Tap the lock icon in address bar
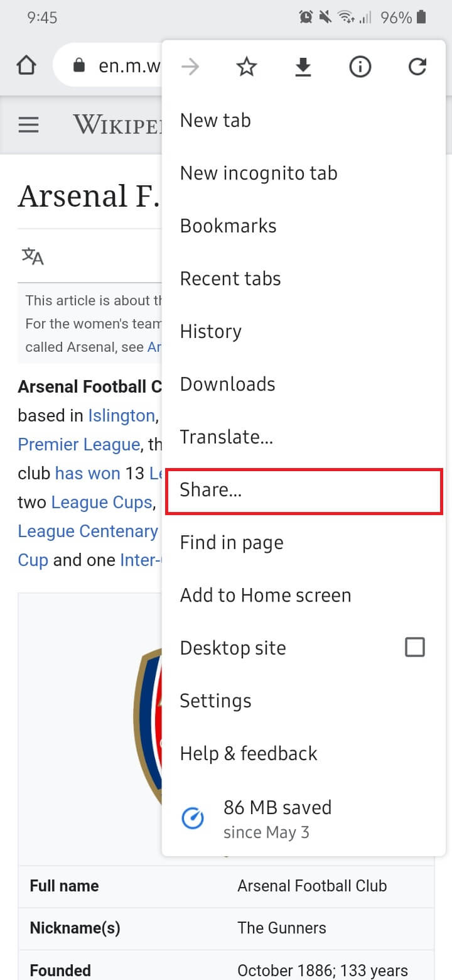The width and height of the screenshot is (452, 980). [78, 66]
